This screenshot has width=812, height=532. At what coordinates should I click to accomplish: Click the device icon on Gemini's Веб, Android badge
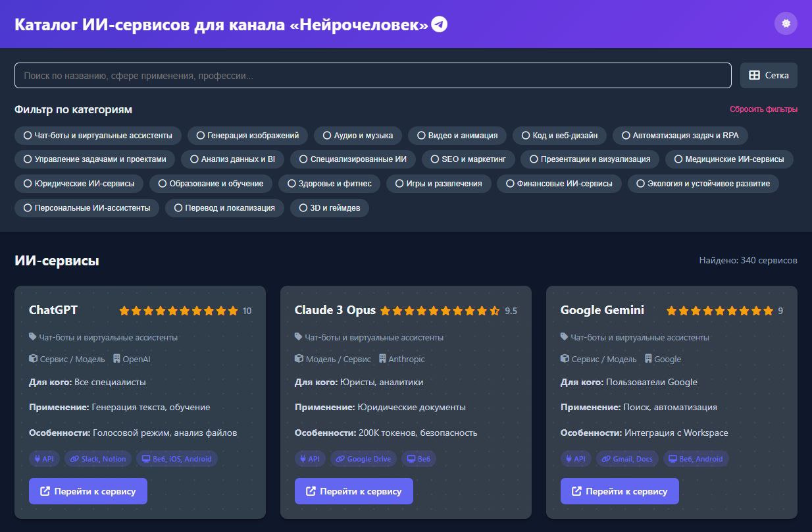(x=672, y=458)
